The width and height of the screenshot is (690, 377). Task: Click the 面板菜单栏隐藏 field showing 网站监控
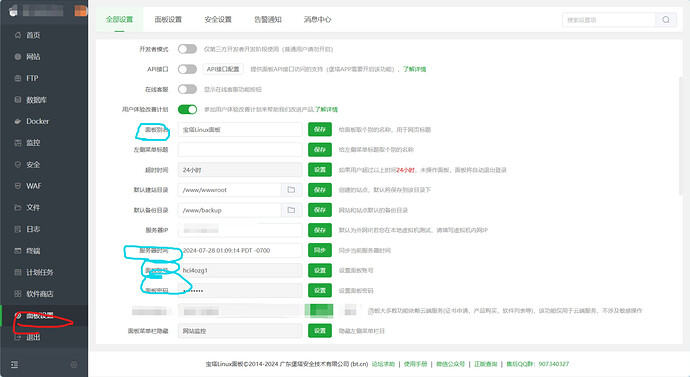[240, 331]
